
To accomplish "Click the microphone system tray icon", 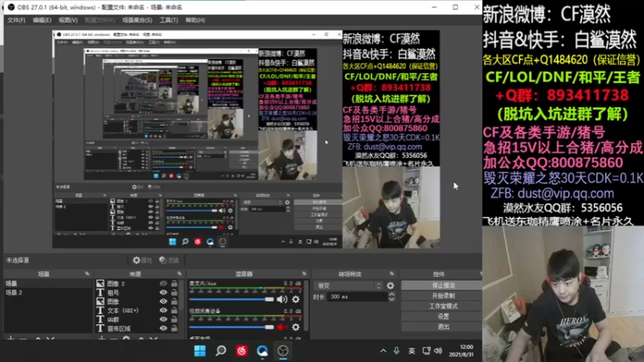I will [396, 351].
